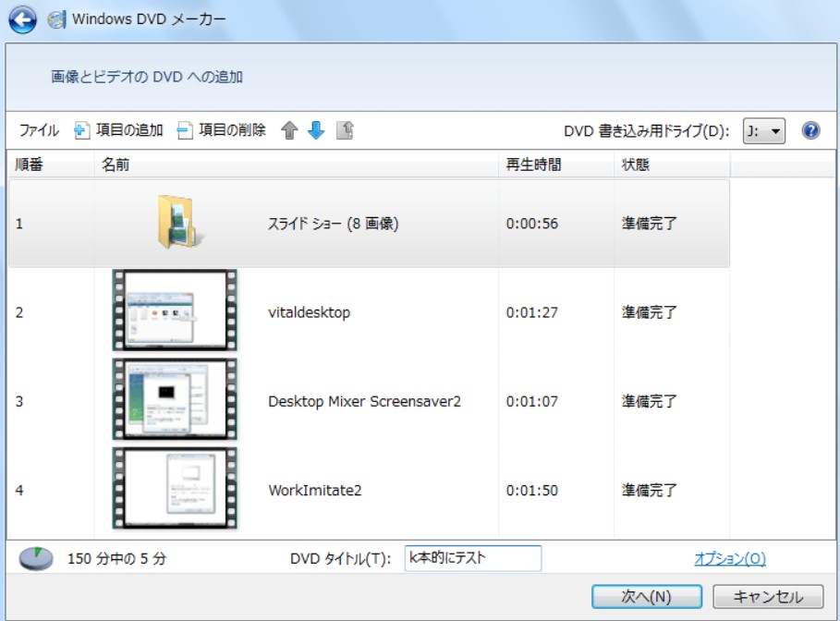This screenshot has width=840, height=621.
Task: Sort by 再生時間 column header
Action: pos(556,164)
